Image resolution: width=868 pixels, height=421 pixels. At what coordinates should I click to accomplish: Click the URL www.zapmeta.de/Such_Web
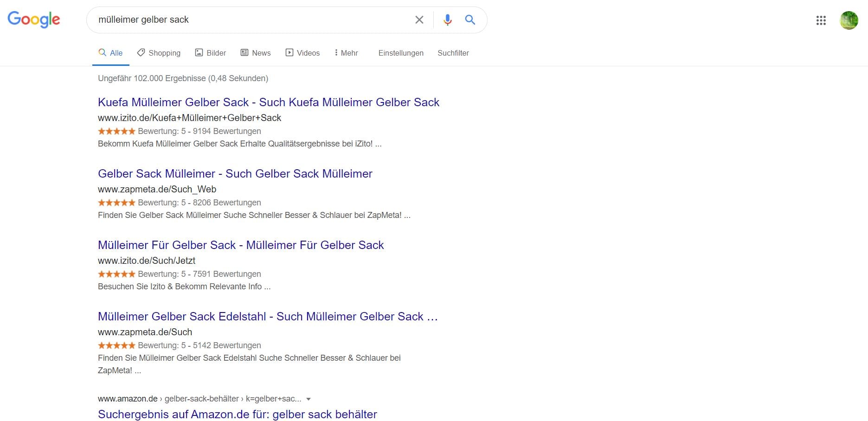point(157,189)
